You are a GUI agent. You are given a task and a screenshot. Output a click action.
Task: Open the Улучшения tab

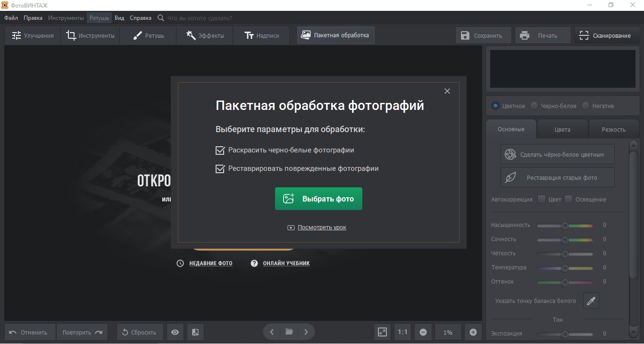click(x=33, y=35)
